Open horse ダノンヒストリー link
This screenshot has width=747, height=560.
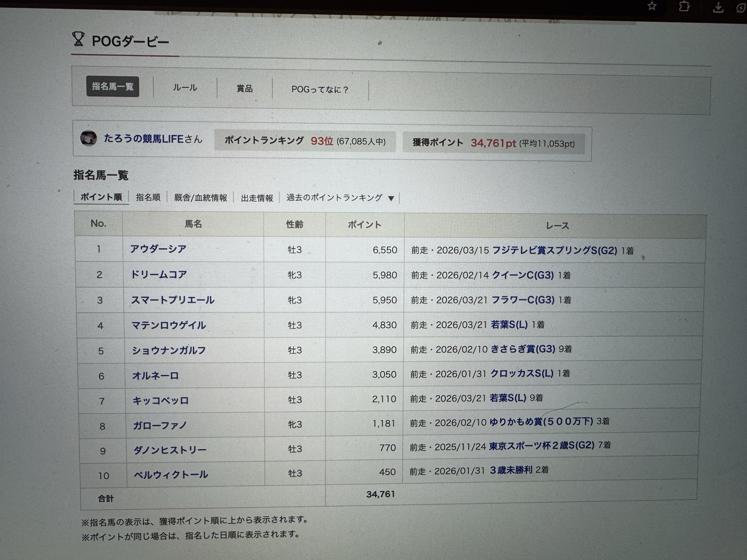coord(170,450)
